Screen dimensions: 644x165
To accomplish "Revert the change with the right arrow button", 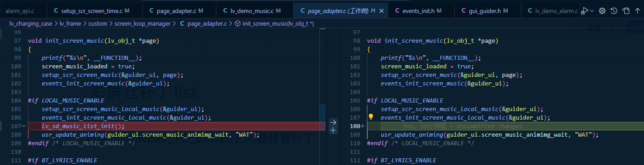I will coord(333,122).
